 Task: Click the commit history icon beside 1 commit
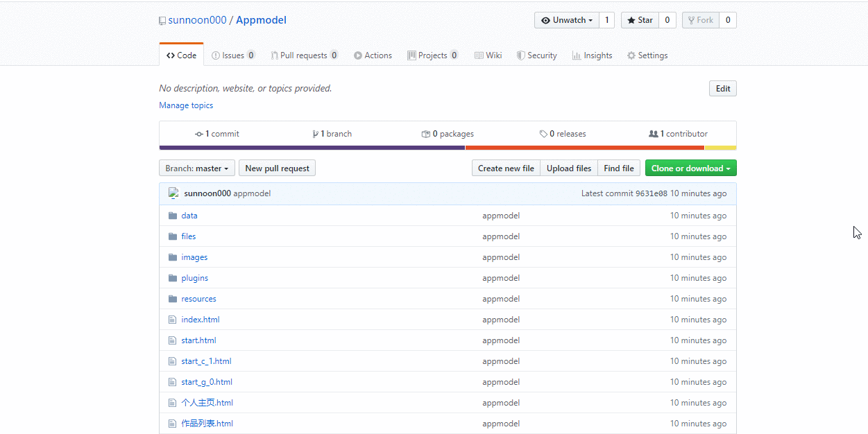[199, 134]
